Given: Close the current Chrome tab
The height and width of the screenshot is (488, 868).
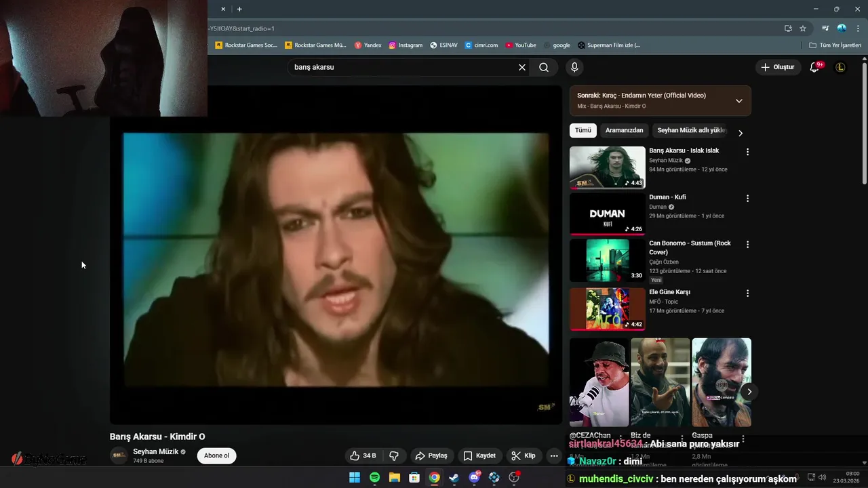Looking at the screenshot, I should [223, 9].
